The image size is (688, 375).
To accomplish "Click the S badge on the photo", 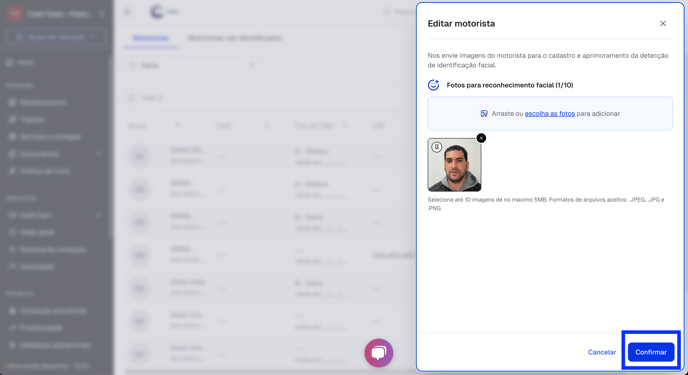I will click(436, 147).
